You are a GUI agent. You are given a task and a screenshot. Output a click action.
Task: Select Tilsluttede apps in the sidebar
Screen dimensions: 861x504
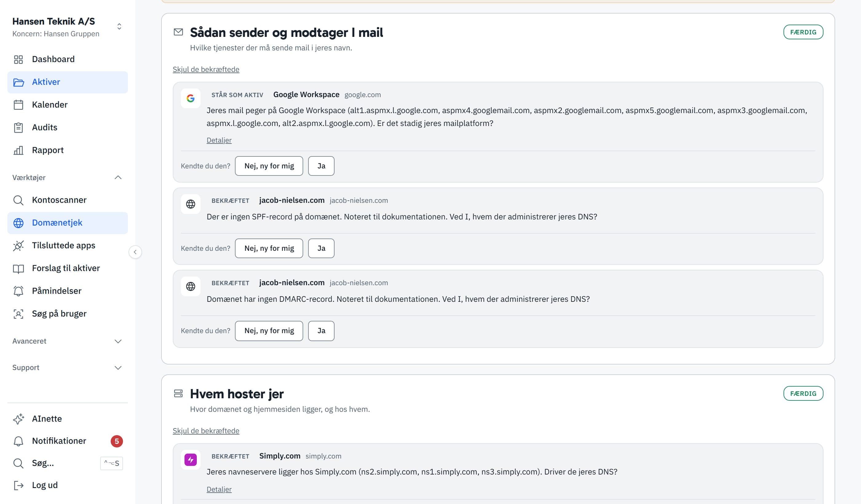68,246
